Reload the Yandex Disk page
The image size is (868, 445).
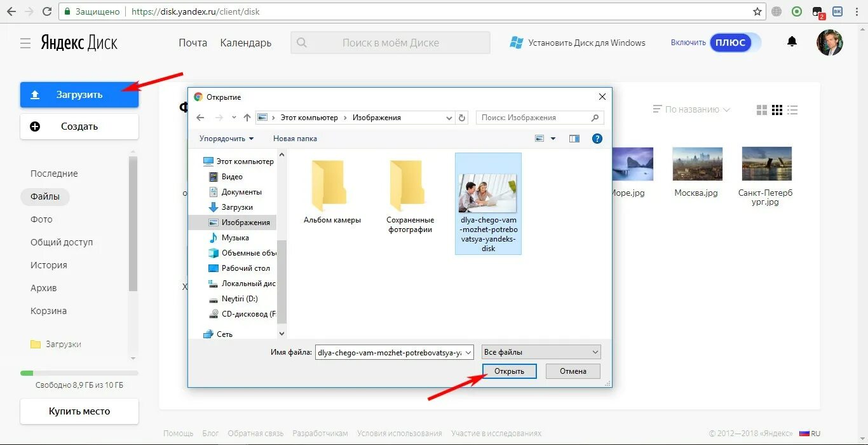tap(47, 11)
